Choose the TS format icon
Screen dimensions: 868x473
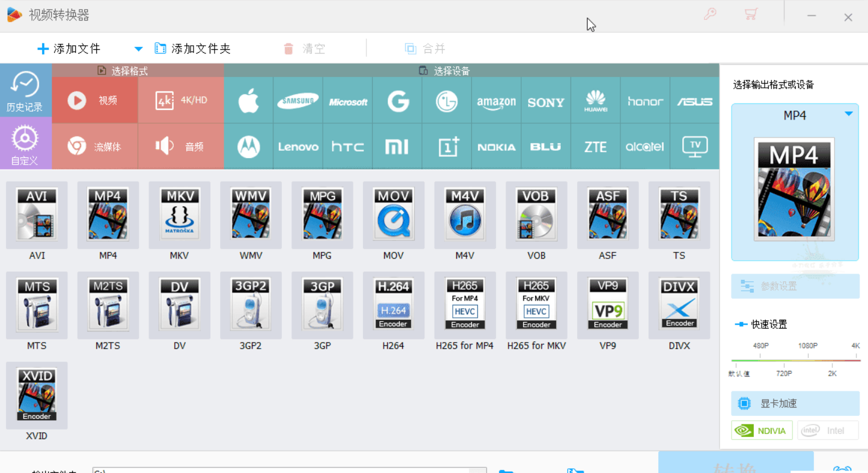point(679,215)
